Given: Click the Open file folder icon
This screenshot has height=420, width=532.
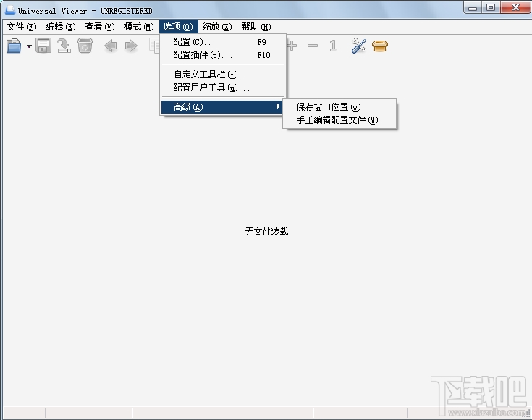Looking at the screenshot, I should pyautogui.click(x=14, y=46).
